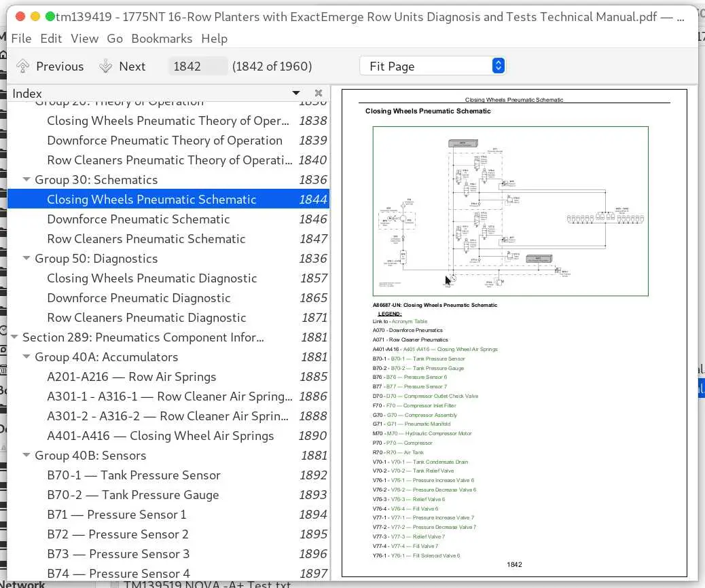Select Row Cleaners Pneumatic Theory of Operation entry
Viewport: 705px width, 588px height.
pyautogui.click(x=168, y=160)
